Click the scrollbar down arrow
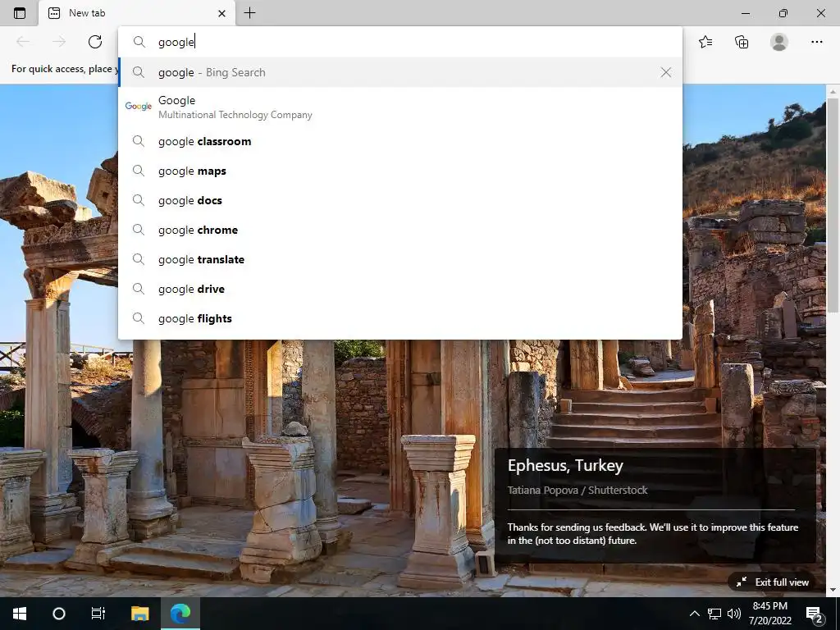 833,590
